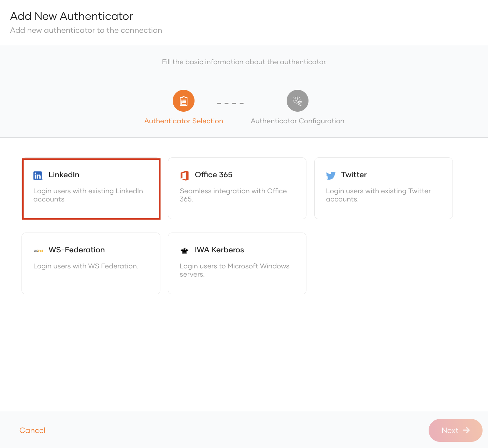Click the 'Twitter' card title

coord(354,174)
